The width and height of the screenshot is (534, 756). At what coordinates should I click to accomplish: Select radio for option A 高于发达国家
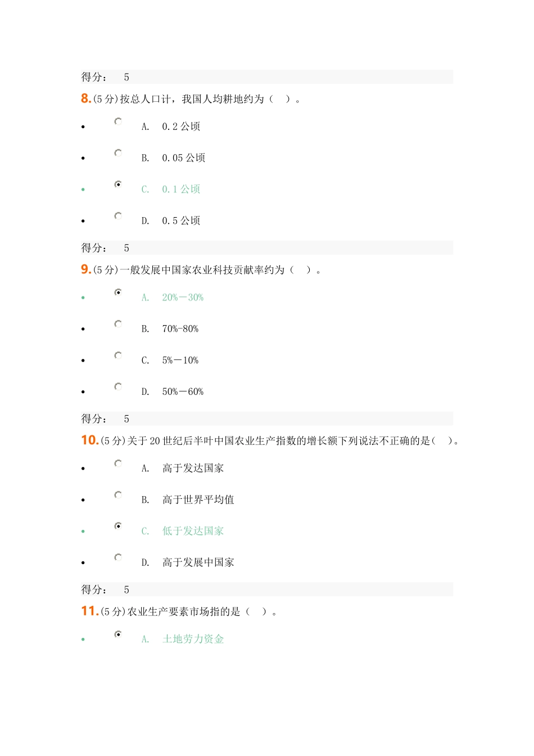click(118, 463)
